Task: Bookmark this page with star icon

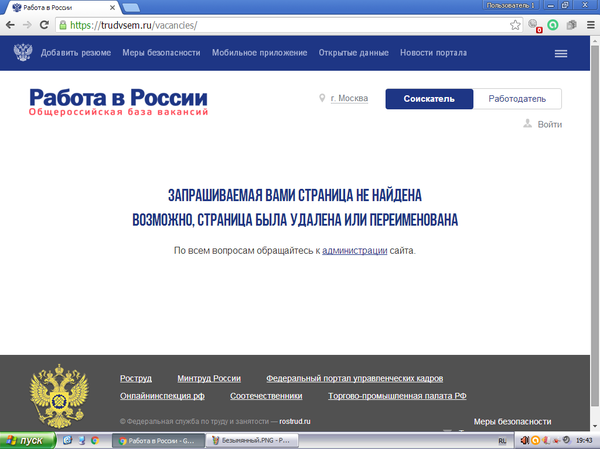Action: pyautogui.click(x=515, y=25)
